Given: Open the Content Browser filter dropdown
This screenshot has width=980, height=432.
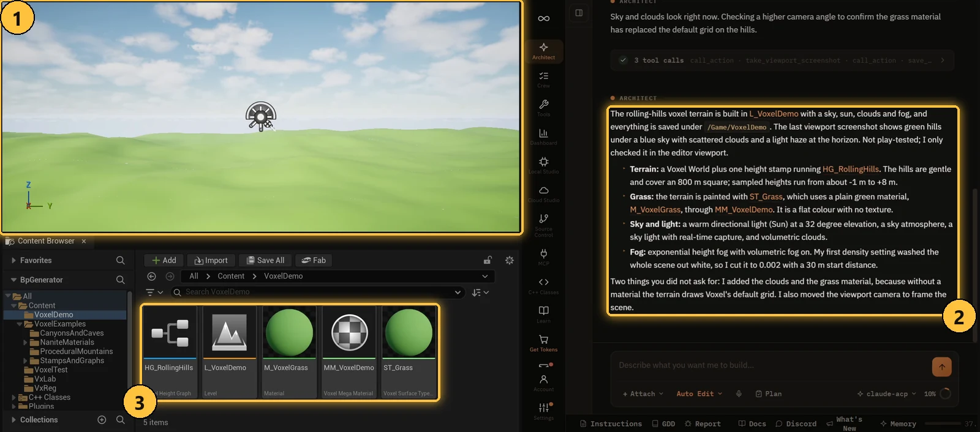Looking at the screenshot, I should [154, 292].
